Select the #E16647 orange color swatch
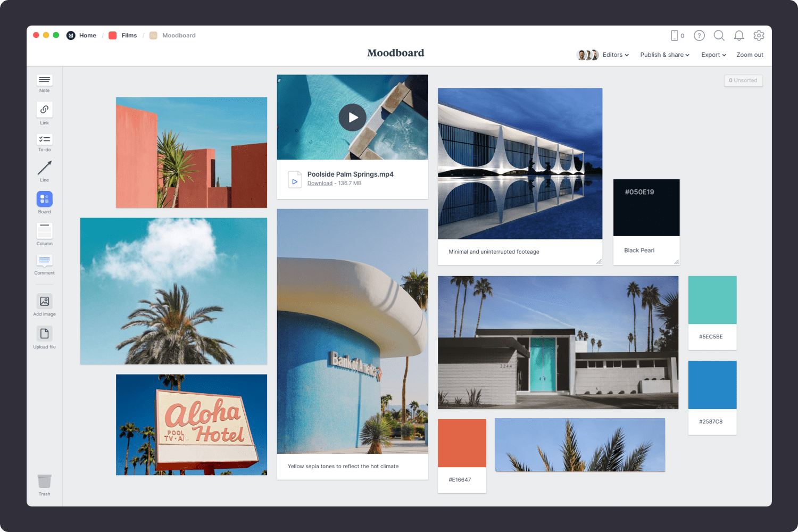The height and width of the screenshot is (532, 798). (462, 443)
